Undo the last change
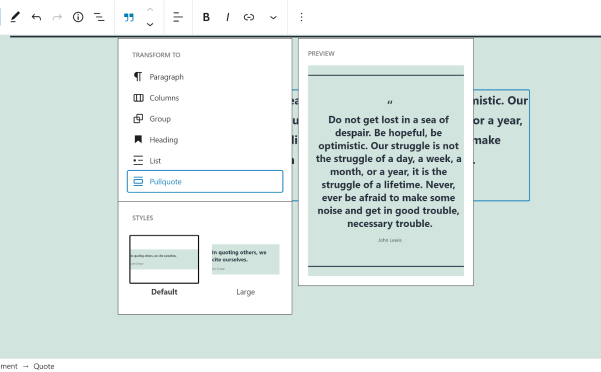601x372 pixels. [x=36, y=17]
